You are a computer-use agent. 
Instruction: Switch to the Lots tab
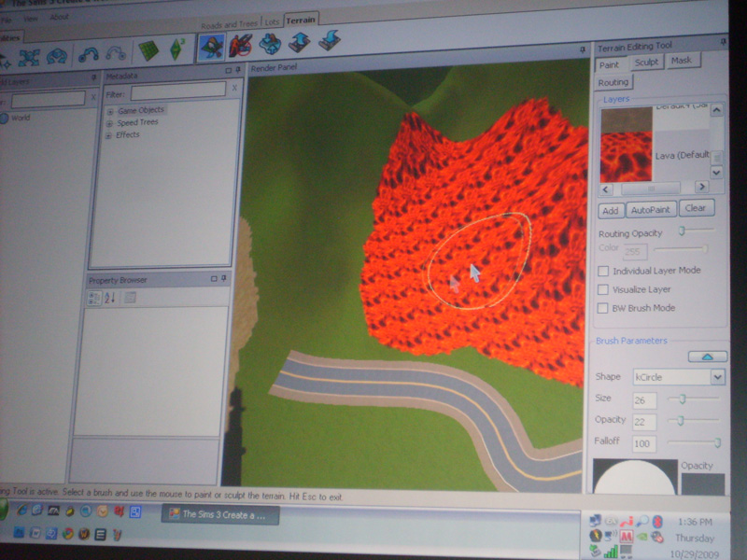(x=272, y=21)
